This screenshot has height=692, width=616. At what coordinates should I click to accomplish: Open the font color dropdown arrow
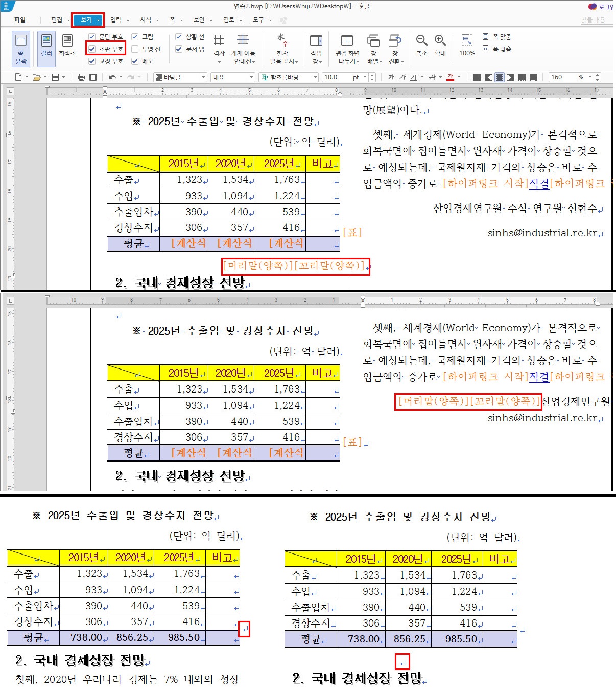click(x=459, y=77)
